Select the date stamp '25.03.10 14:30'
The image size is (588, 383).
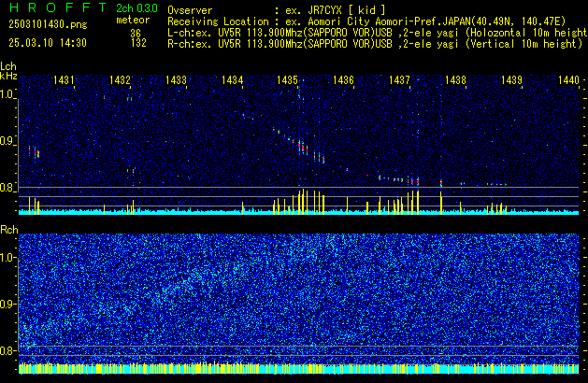(48, 43)
